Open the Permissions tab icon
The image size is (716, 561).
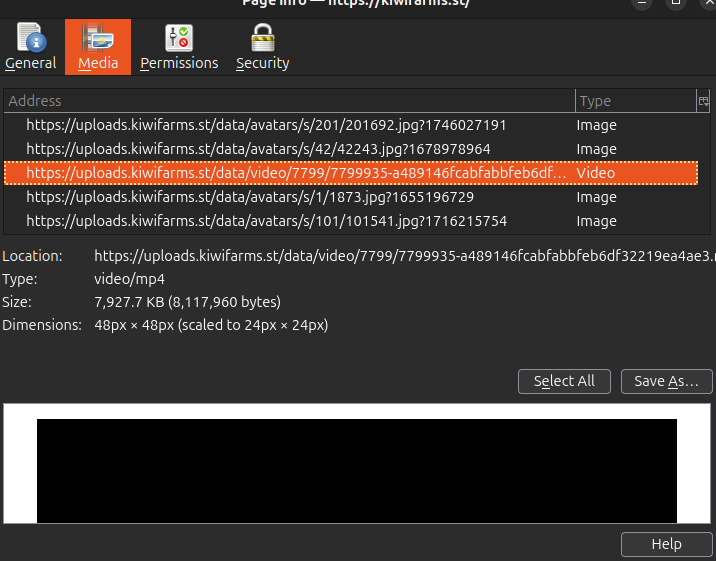[x=179, y=47]
